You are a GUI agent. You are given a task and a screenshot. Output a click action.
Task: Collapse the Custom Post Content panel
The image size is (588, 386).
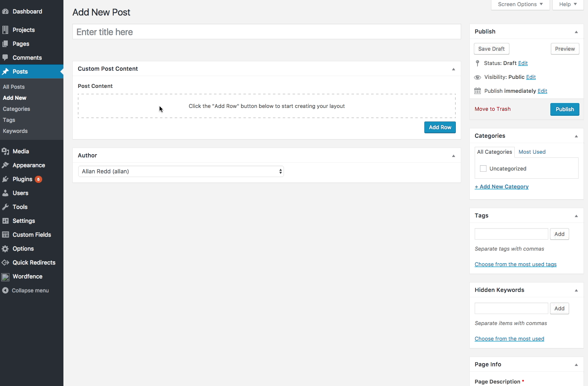pyautogui.click(x=453, y=69)
